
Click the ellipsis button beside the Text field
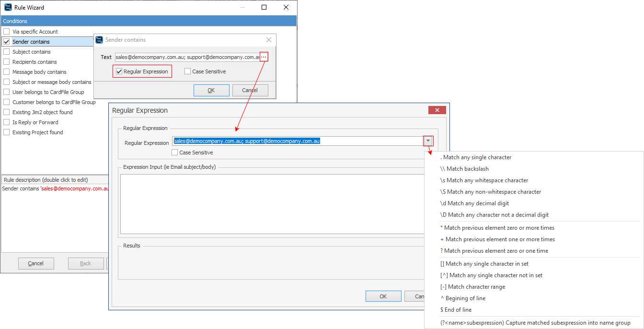pyautogui.click(x=264, y=57)
